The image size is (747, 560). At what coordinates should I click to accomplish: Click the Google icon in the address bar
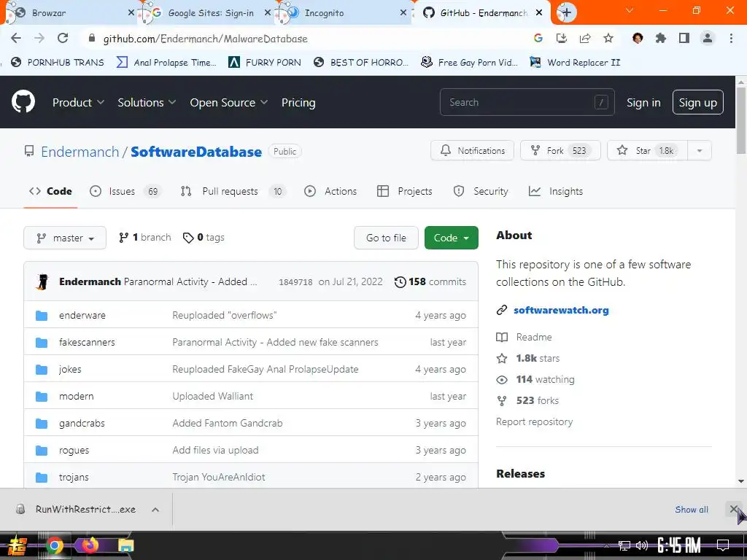point(538,38)
